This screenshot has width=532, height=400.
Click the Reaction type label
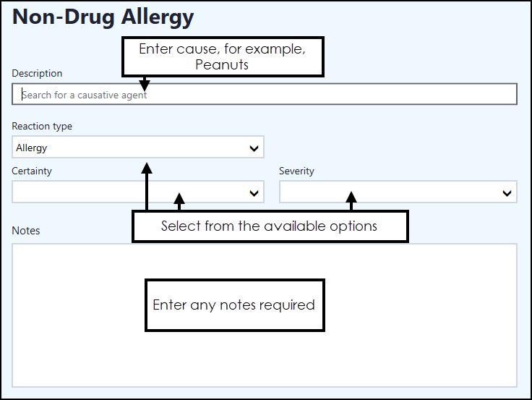(42, 126)
